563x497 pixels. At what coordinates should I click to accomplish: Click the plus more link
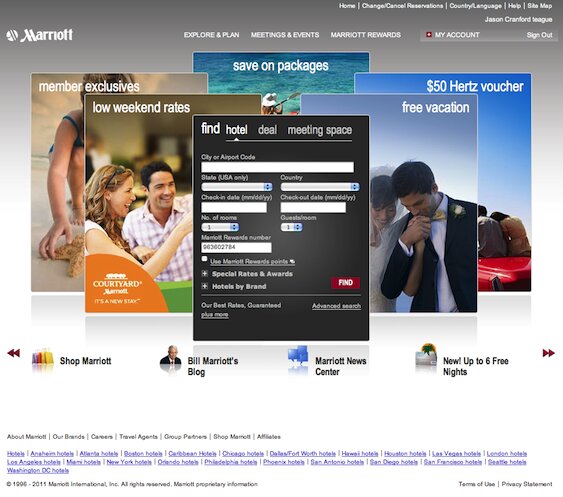point(215,315)
